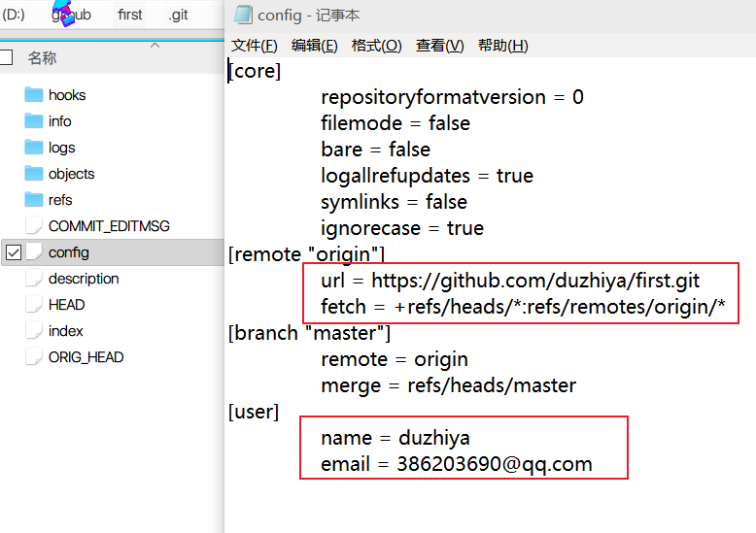Select the config file name
The height and width of the screenshot is (533, 756).
[68, 252]
